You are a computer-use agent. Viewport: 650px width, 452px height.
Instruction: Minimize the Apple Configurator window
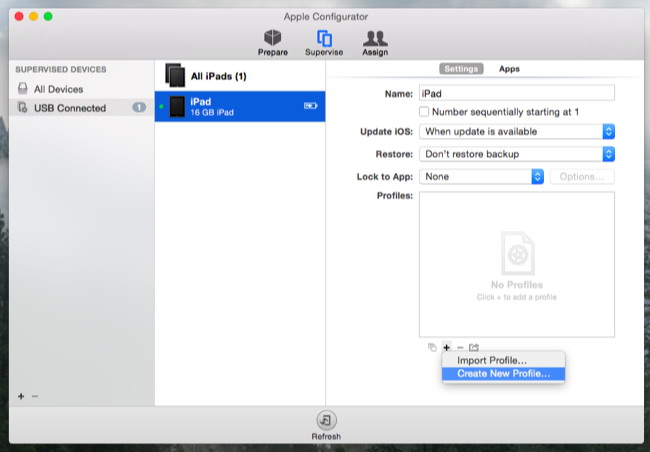pyautogui.click(x=34, y=17)
